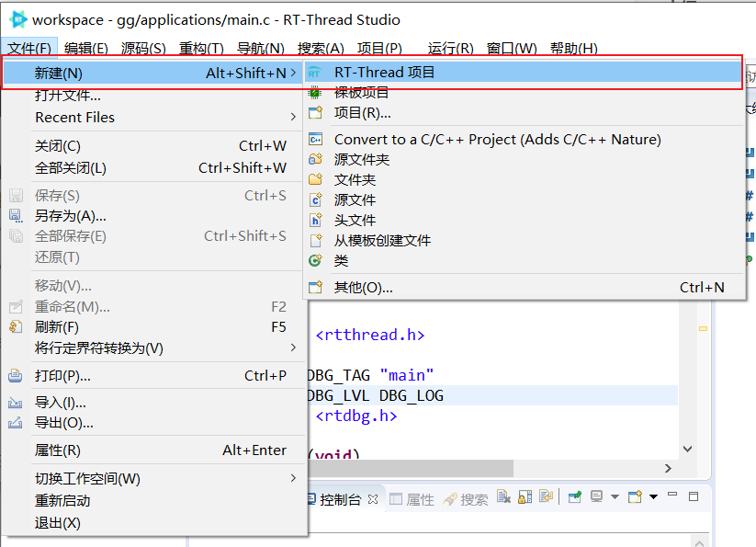
Task: Click the 项目(R)... wizard icon
Action: tap(315, 113)
